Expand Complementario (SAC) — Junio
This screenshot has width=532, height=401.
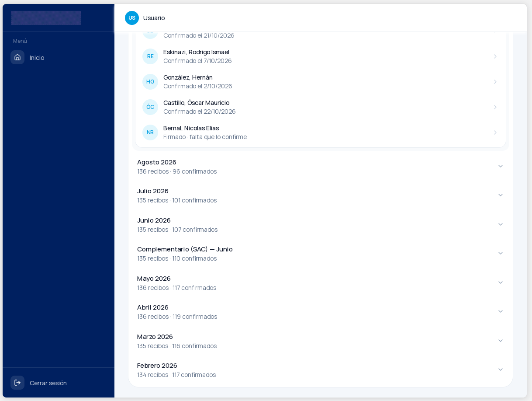(x=321, y=254)
